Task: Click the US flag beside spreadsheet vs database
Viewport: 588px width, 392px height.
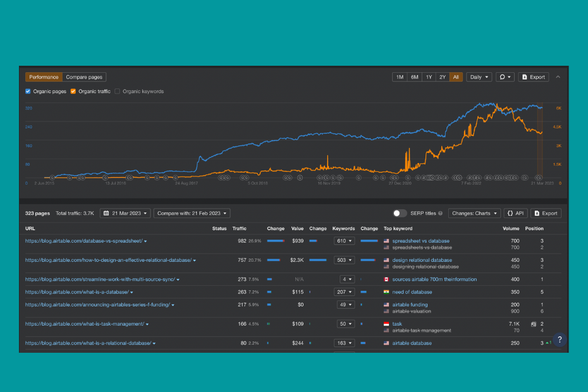Action: click(x=386, y=241)
